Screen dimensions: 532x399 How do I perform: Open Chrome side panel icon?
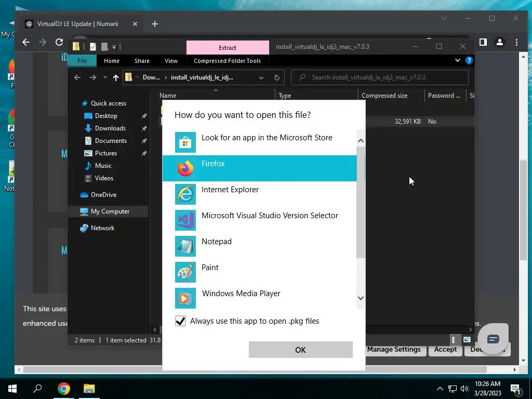(x=483, y=42)
